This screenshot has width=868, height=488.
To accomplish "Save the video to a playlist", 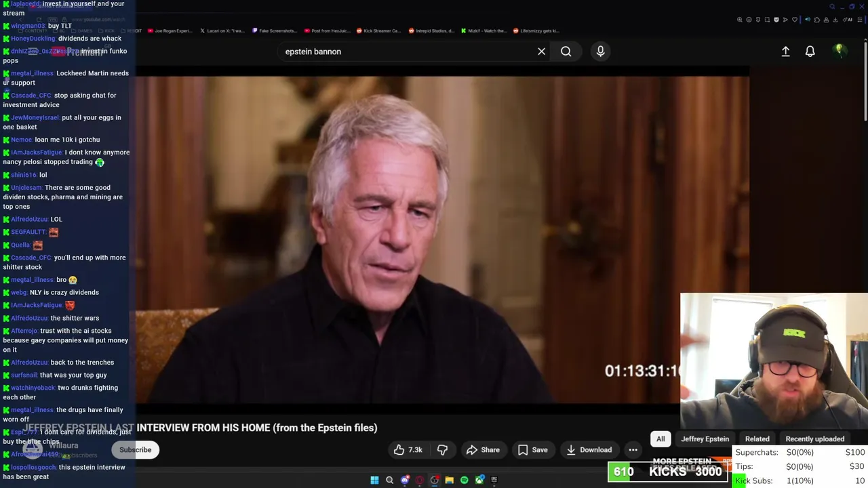I will (x=532, y=450).
